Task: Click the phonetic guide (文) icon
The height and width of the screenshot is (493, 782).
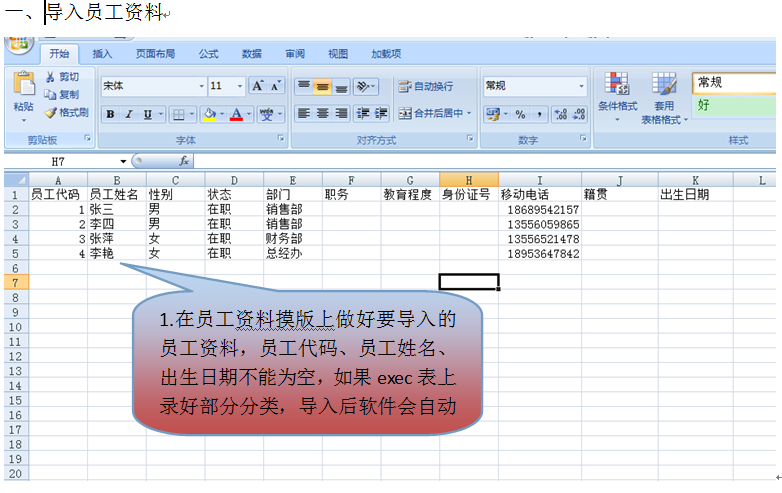Action: 267,114
